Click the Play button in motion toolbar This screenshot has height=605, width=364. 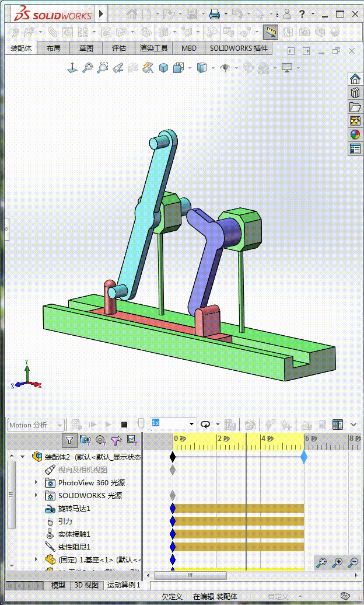(108, 425)
